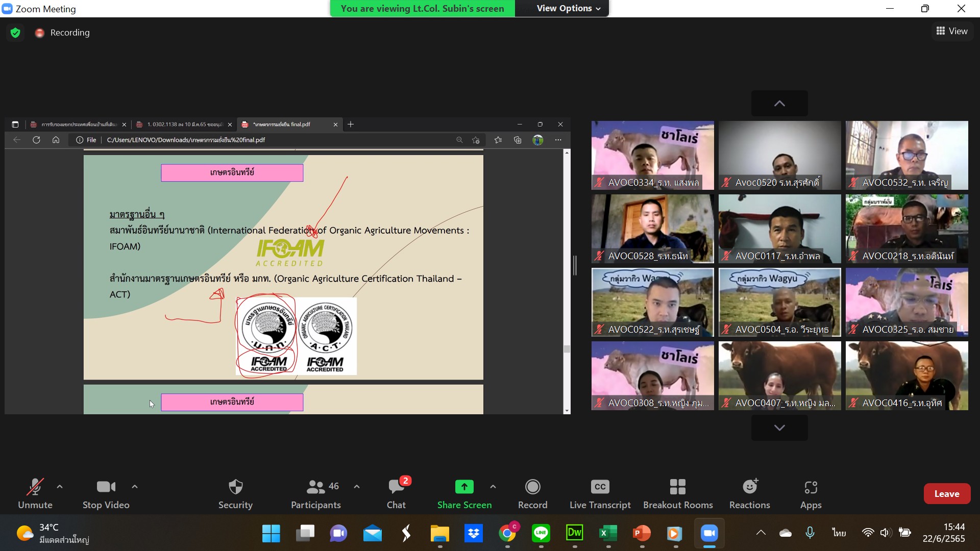Screen dimensions: 980x551
Task: Open the Windows Start menu
Action: click(x=271, y=534)
